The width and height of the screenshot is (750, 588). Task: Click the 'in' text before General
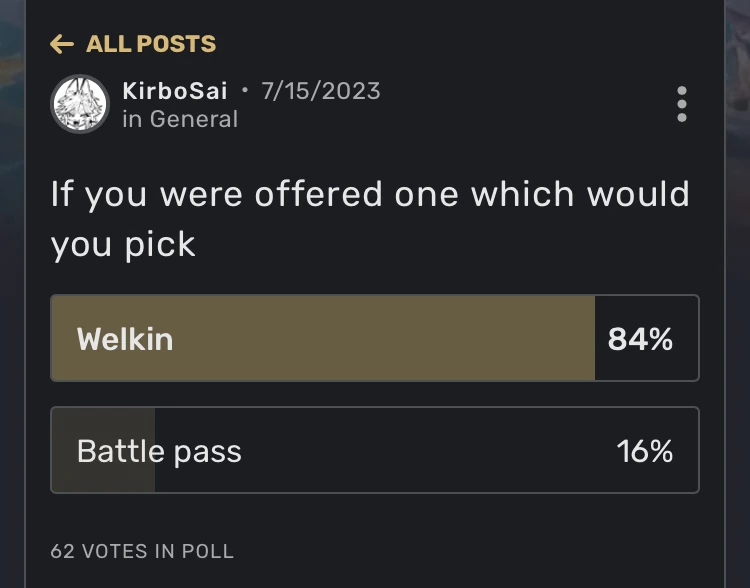[132, 119]
